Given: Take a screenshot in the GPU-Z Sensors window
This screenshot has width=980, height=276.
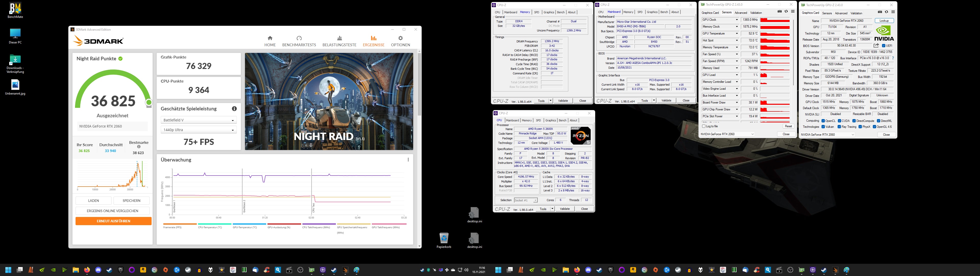Looking at the screenshot, I should click(x=779, y=12).
